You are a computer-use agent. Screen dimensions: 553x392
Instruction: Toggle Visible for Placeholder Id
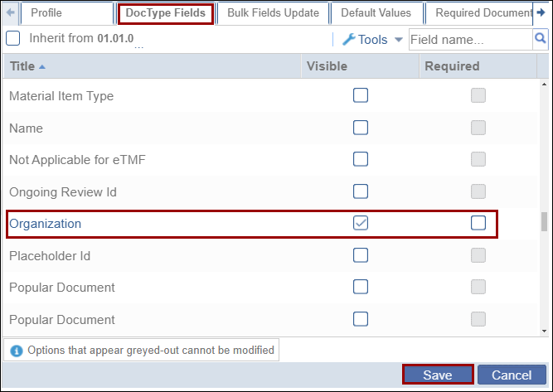pos(361,255)
